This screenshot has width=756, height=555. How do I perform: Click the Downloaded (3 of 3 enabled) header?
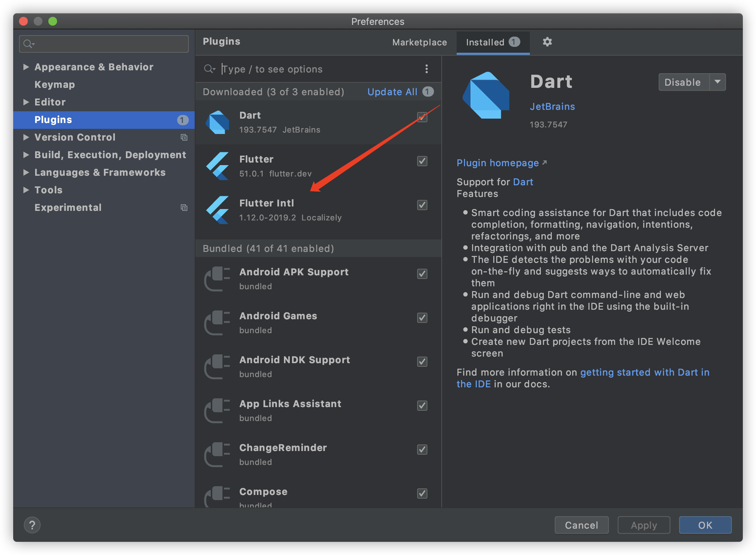[273, 92]
